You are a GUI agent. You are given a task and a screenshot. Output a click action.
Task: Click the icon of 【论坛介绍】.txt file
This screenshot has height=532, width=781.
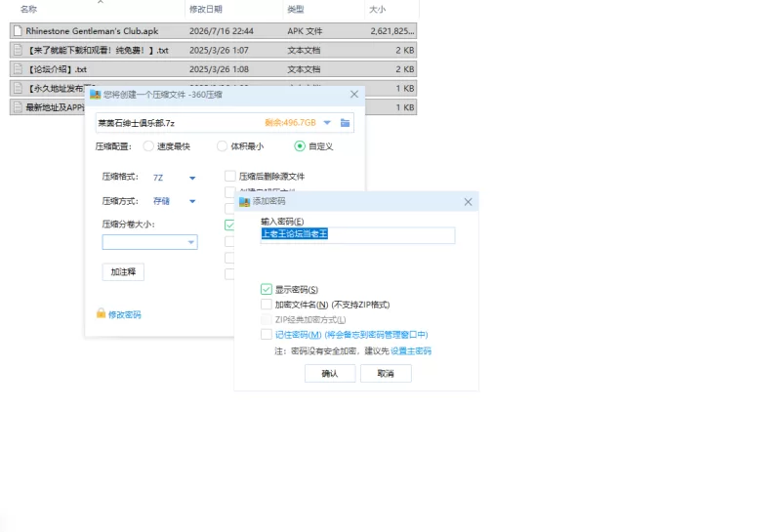(18, 68)
